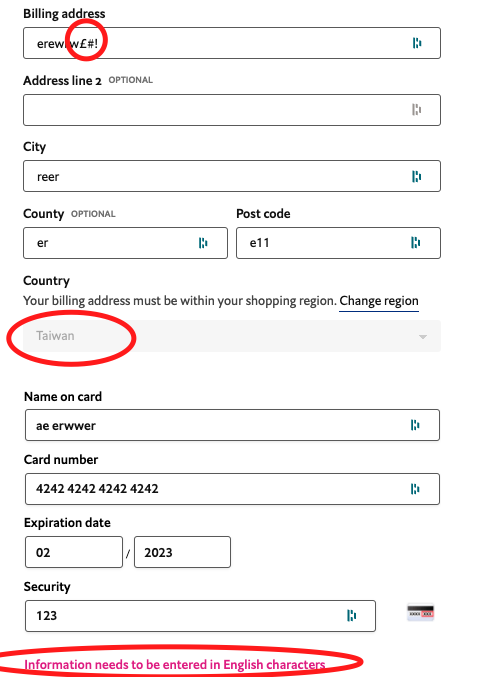
Task: Click the Security code field with 123
Action: (200, 616)
